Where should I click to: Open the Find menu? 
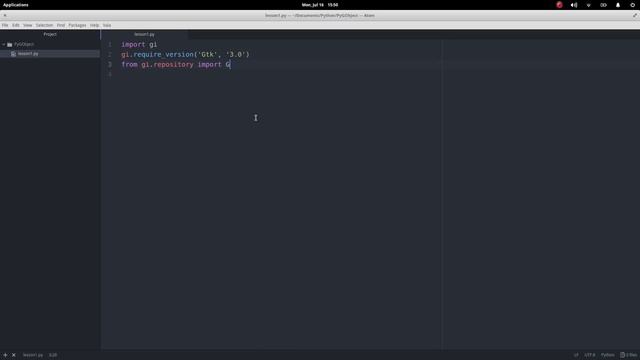[61, 25]
